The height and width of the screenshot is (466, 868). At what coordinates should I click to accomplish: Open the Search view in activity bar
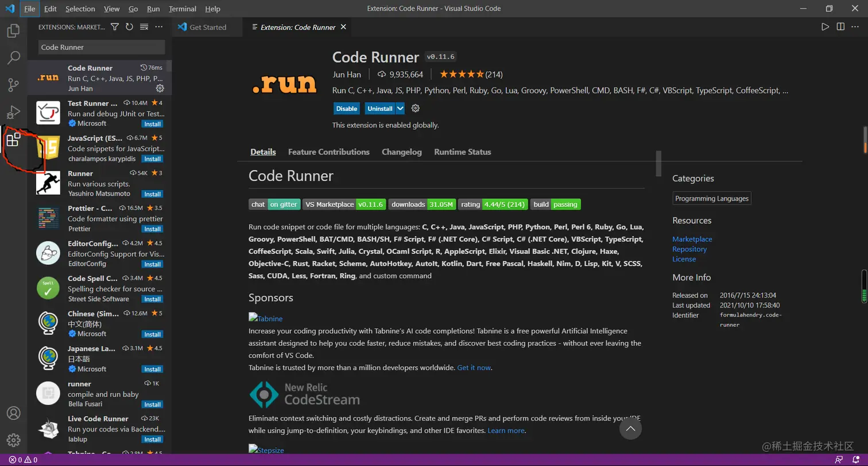tap(13, 57)
